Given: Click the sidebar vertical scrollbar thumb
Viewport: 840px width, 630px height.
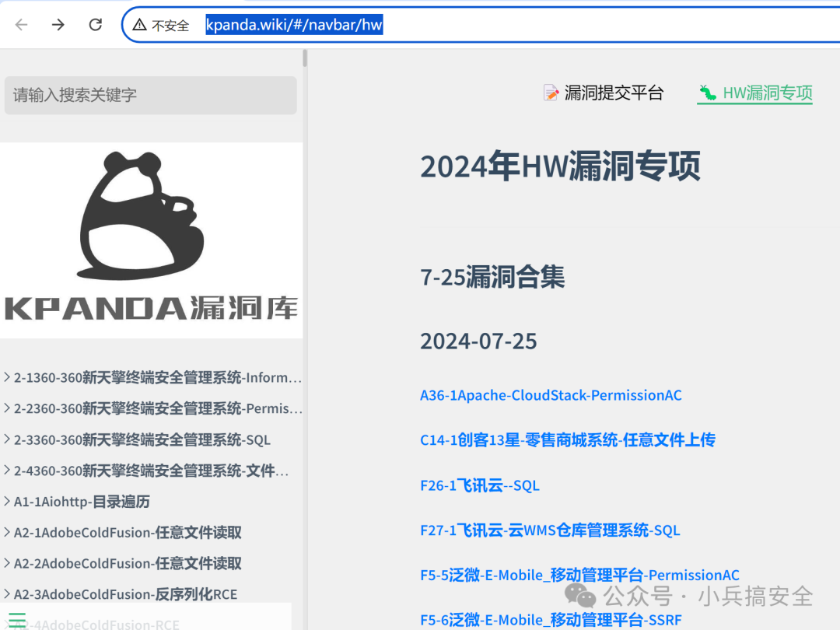Looking at the screenshot, I should [305, 58].
